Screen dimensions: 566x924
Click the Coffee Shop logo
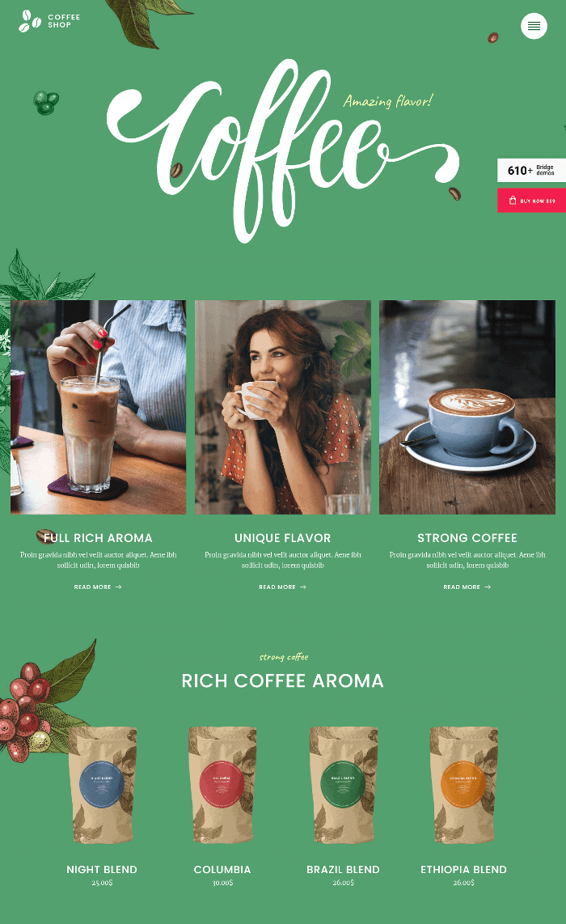[49, 21]
